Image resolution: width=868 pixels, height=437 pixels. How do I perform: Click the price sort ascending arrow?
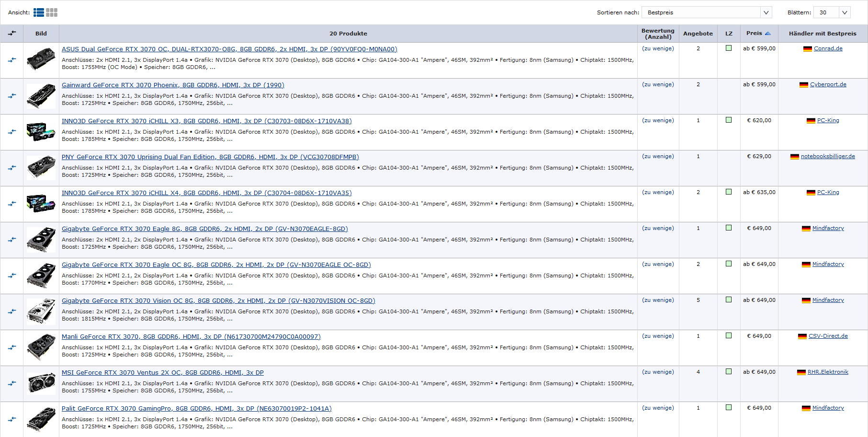pos(768,34)
